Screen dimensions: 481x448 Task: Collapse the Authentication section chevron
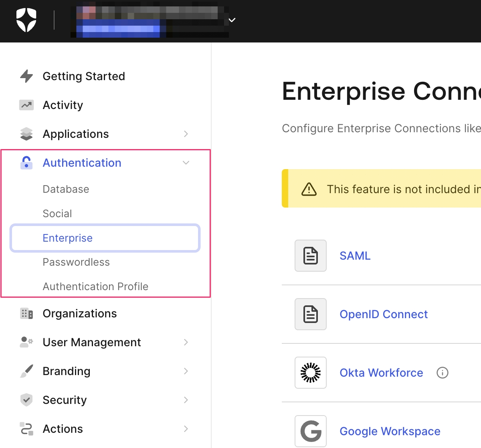186,163
